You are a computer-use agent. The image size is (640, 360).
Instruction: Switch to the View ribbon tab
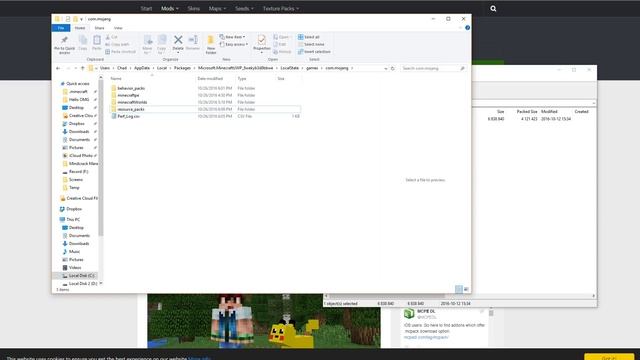(118, 28)
